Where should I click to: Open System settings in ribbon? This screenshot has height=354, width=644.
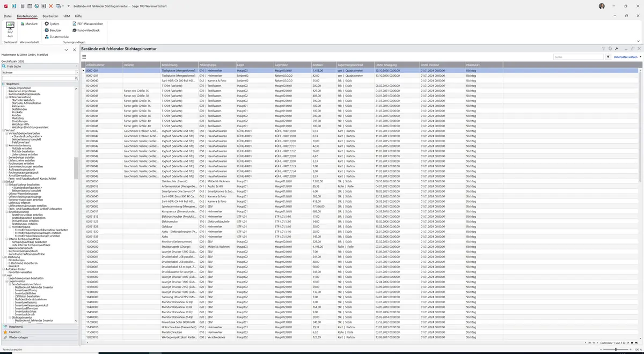click(52, 24)
